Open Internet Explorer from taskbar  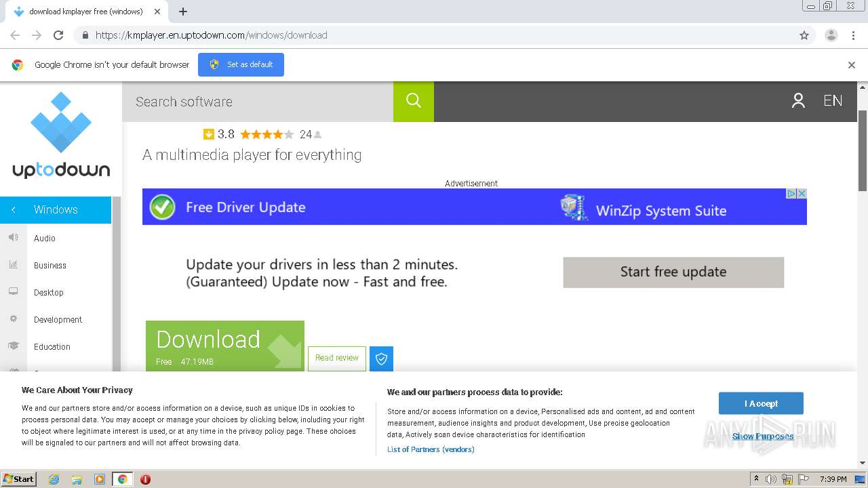54,479
